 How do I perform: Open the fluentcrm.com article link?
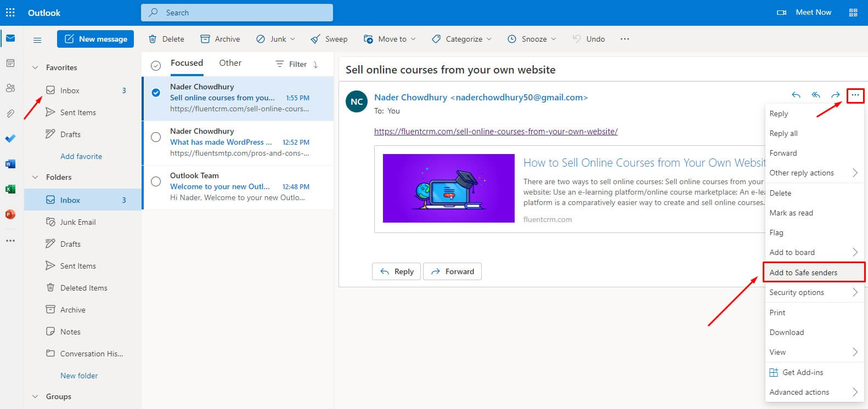coord(496,132)
